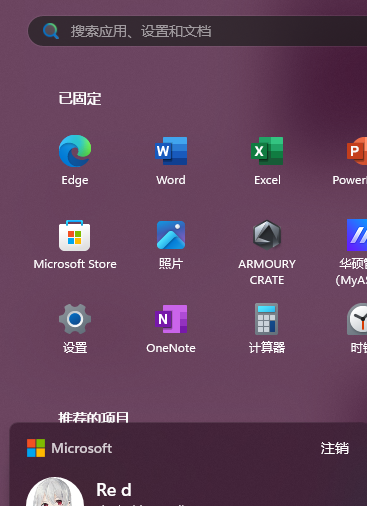Open the 计算器 calculator app
Image resolution: width=367 pixels, height=506 pixels.
click(x=267, y=319)
